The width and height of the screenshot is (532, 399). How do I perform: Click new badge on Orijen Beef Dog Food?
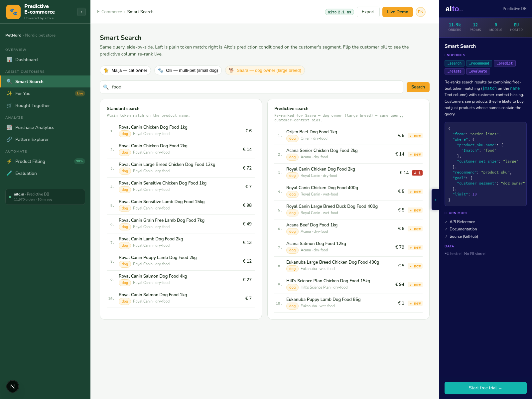pos(415,136)
